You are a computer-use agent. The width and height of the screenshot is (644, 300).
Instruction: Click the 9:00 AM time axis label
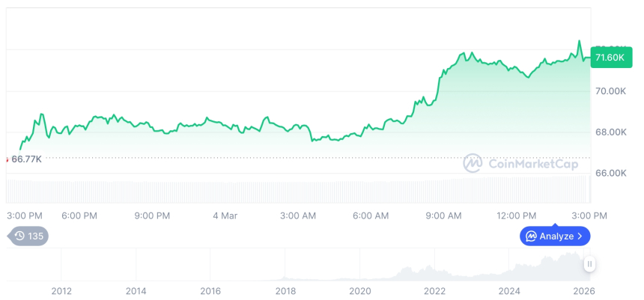[x=443, y=215]
